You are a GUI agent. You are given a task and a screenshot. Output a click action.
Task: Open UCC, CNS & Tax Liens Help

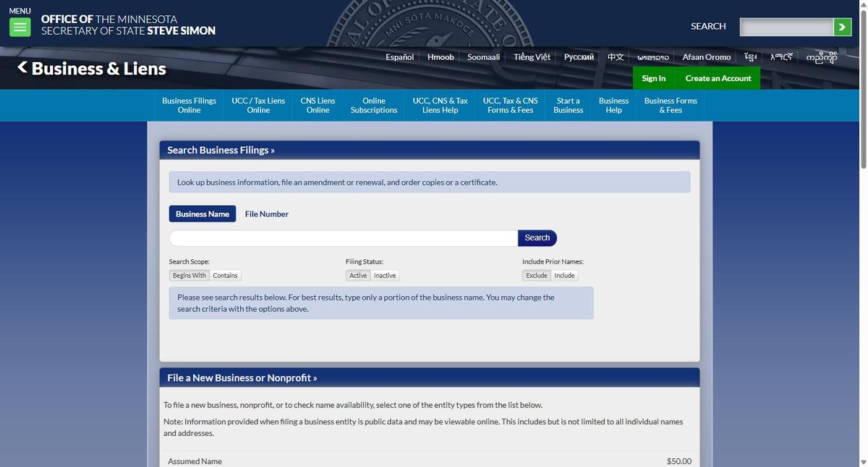pos(440,105)
